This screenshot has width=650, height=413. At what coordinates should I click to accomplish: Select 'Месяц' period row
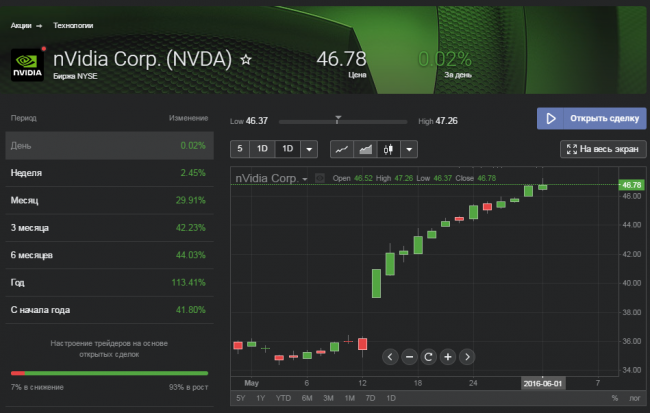(x=109, y=200)
